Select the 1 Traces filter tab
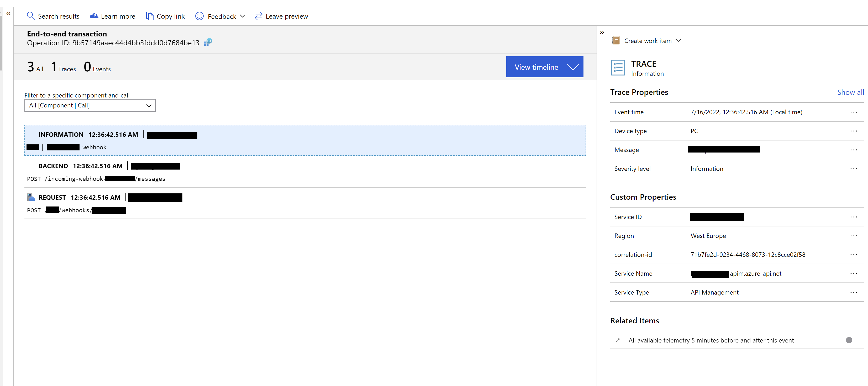Viewport: 868px width, 386px height. (x=63, y=67)
